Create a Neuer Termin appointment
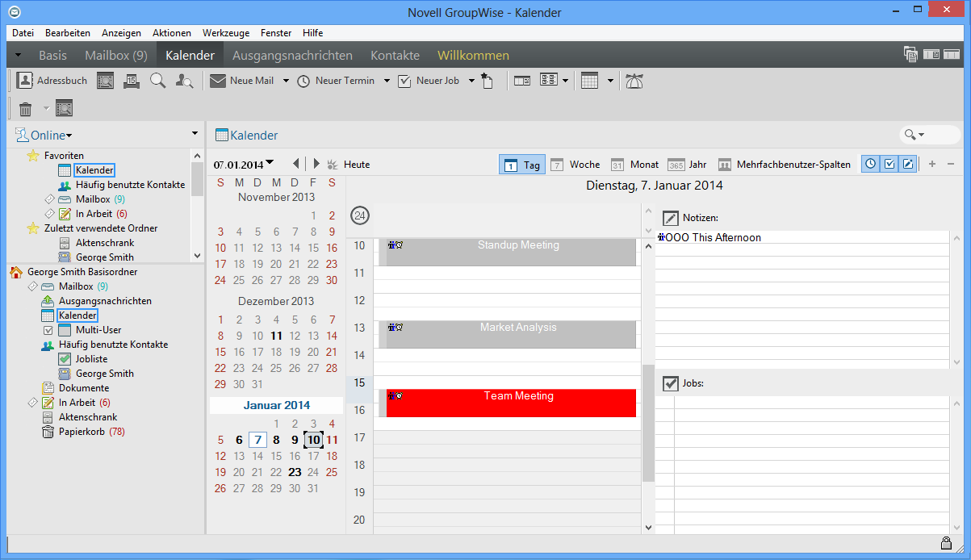 pos(336,81)
